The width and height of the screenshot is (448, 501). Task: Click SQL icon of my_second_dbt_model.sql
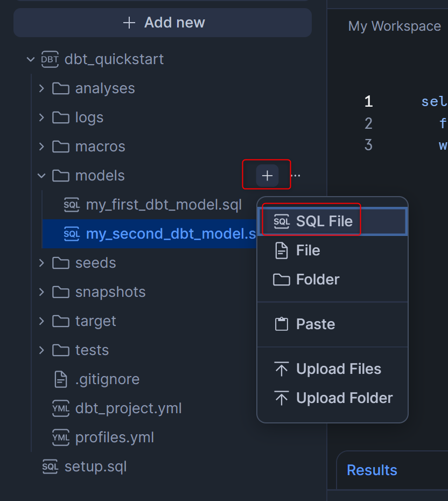(x=72, y=234)
